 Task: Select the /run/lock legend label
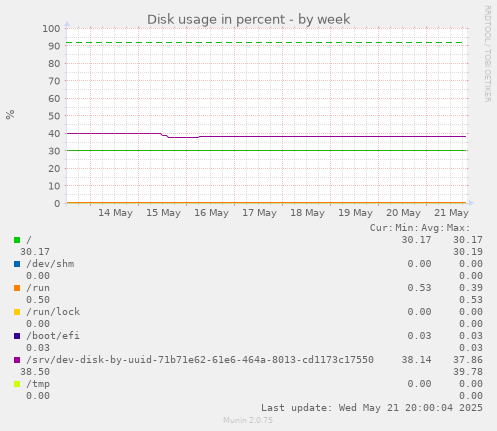point(53,312)
